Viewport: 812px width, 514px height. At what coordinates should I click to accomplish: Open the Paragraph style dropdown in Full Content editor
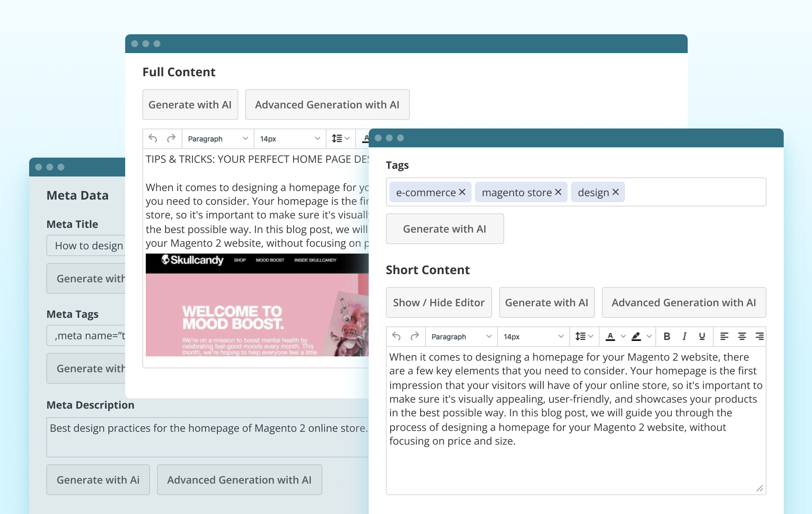pyautogui.click(x=217, y=138)
